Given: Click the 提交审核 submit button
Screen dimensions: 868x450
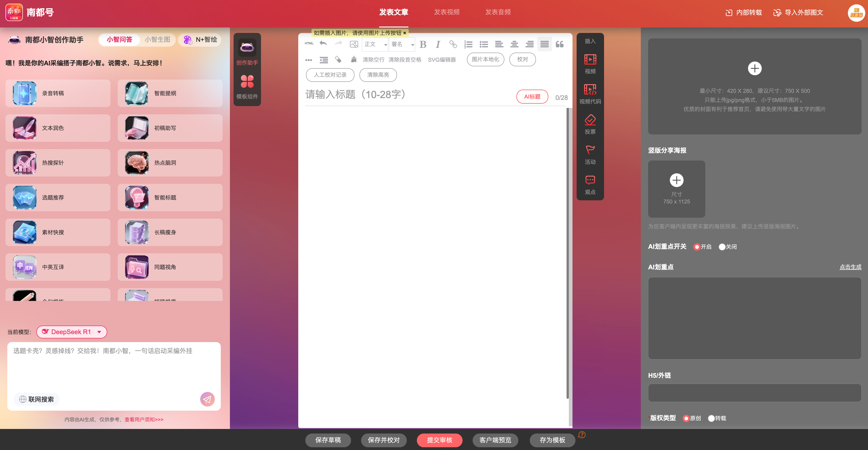Looking at the screenshot, I should 439,440.
